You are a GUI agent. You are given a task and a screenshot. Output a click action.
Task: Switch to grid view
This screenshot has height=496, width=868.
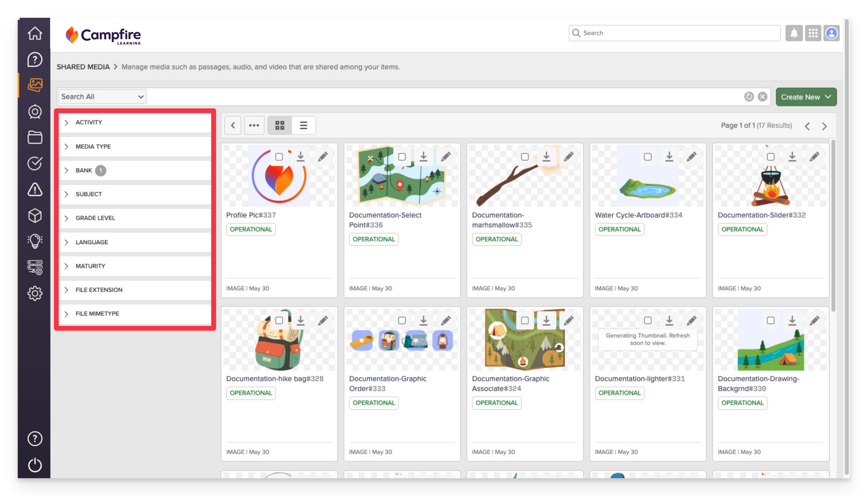pos(279,125)
